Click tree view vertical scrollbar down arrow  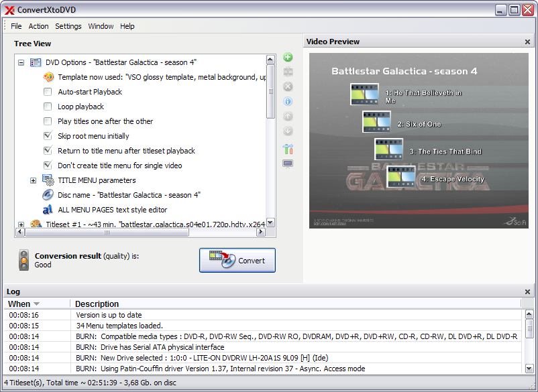click(x=270, y=222)
